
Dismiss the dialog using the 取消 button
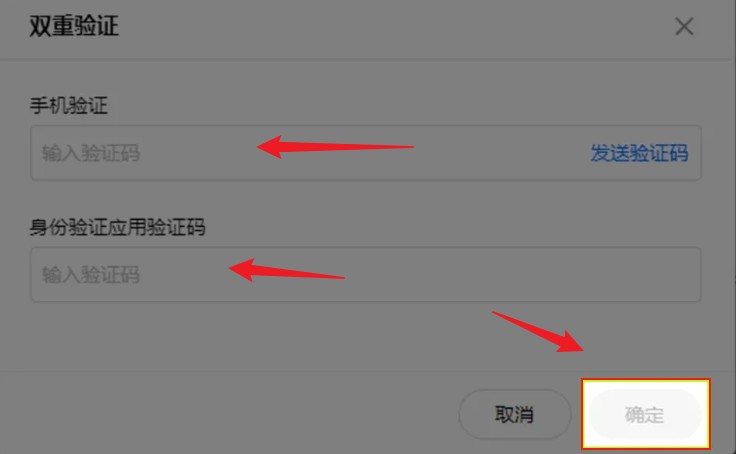[x=514, y=415]
